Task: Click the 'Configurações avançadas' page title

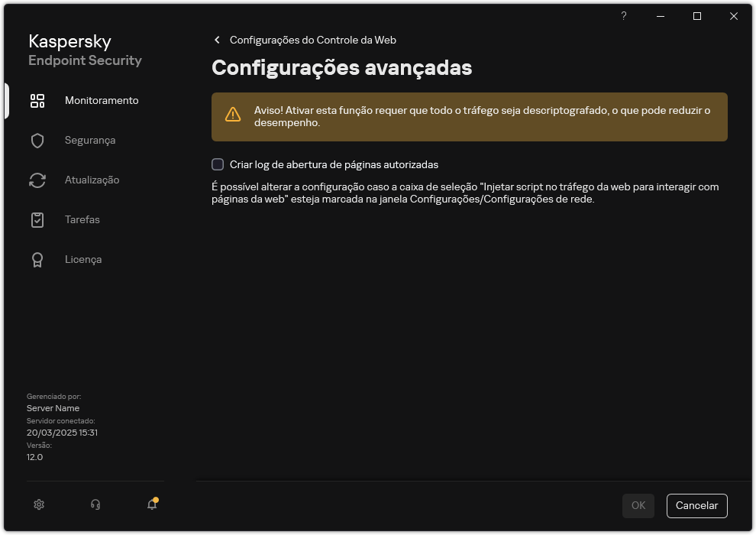Action: (x=341, y=68)
